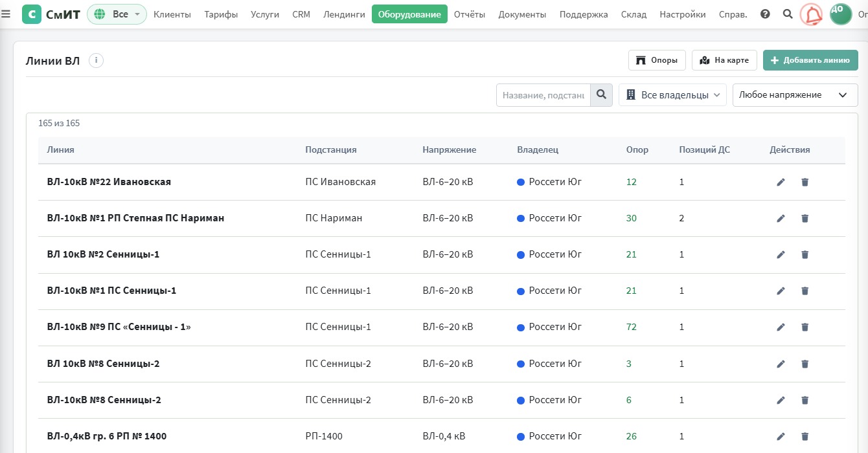The width and height of the screenshot is (868, 453).
Task: Delete line ВЛ-10кВ №1 ПС Сенницы-1
Action: coord(805,291)
